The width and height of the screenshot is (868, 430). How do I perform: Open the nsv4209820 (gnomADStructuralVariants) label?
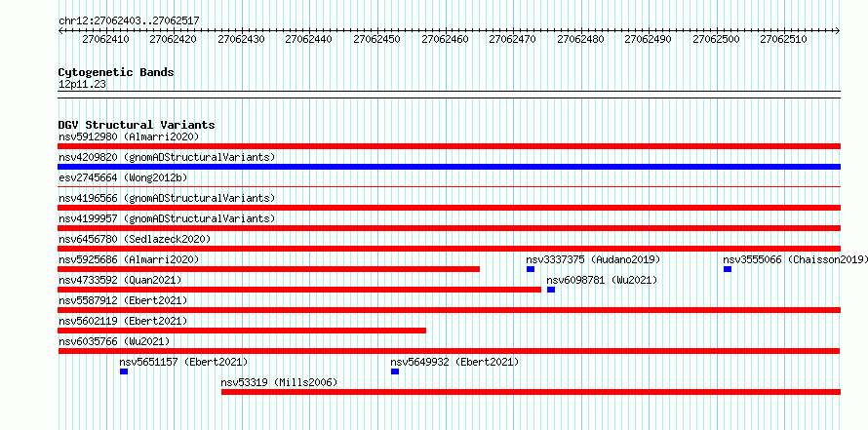(x=167, y=157)
